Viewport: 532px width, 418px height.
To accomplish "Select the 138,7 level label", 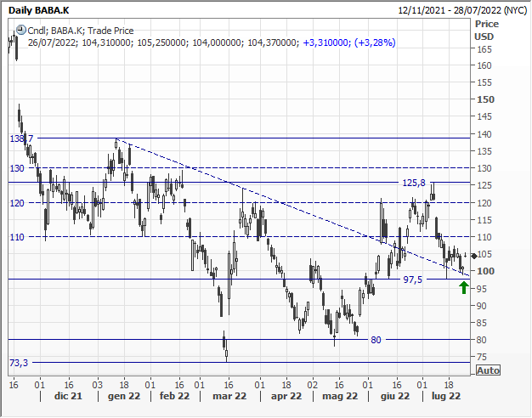I will click(x=21, y=138).
